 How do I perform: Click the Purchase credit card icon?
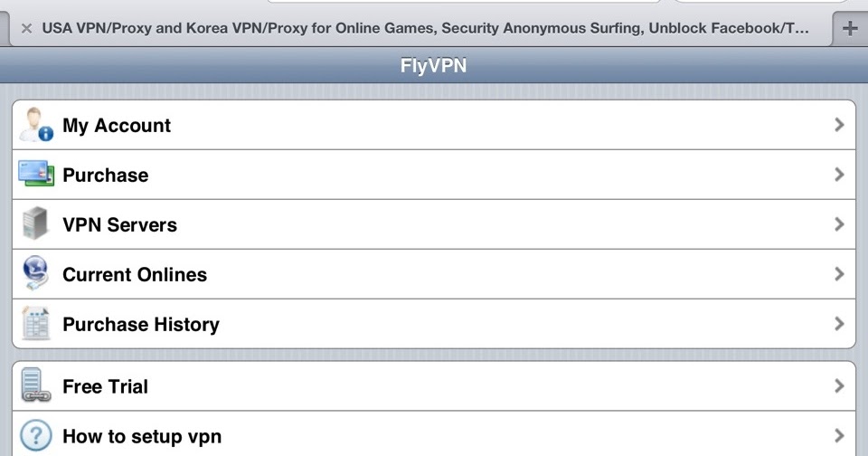coord(36,174)
